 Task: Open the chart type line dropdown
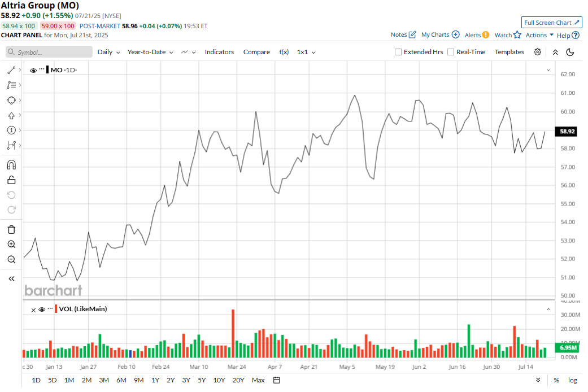coord(188,52)
